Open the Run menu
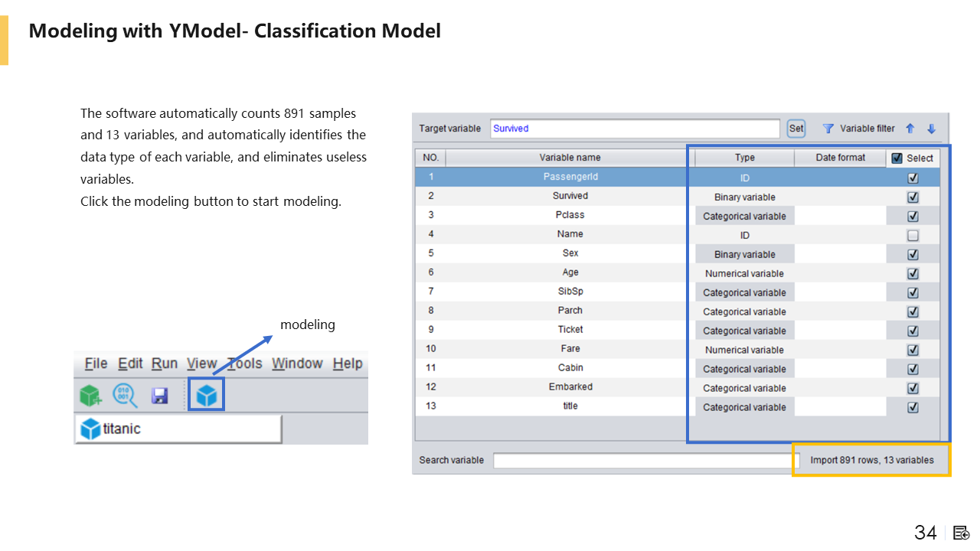980x551 pixels. [x=164, y=364]
